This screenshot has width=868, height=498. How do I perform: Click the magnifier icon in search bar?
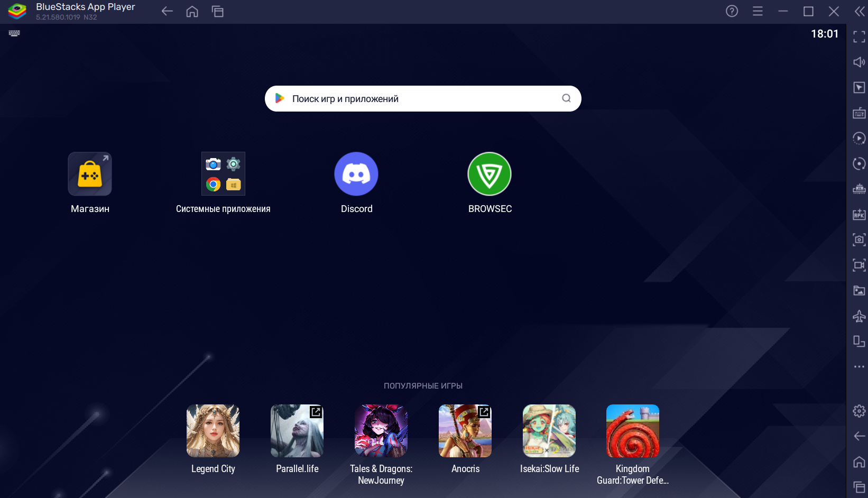[566, 98]
